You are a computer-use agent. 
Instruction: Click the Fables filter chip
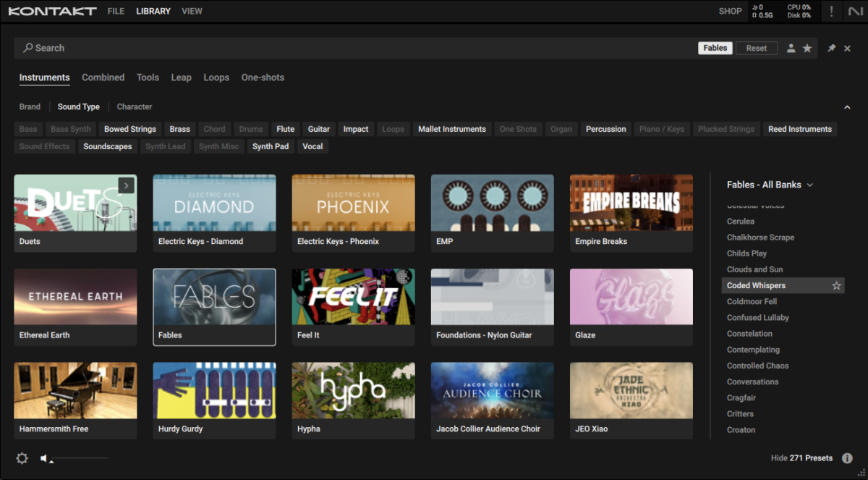pyautogui.click(x=715, y=48)
